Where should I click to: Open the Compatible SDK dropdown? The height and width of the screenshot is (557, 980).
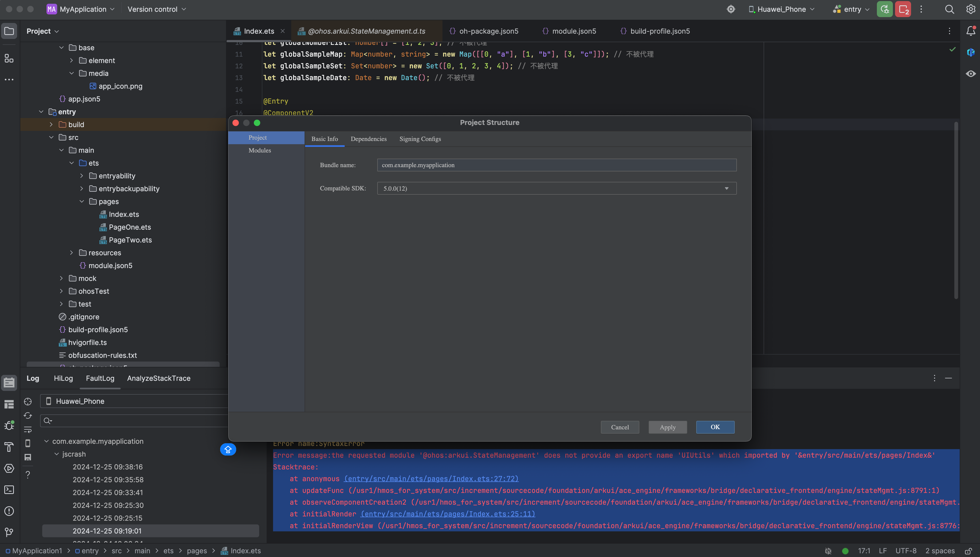pos(726,188)
